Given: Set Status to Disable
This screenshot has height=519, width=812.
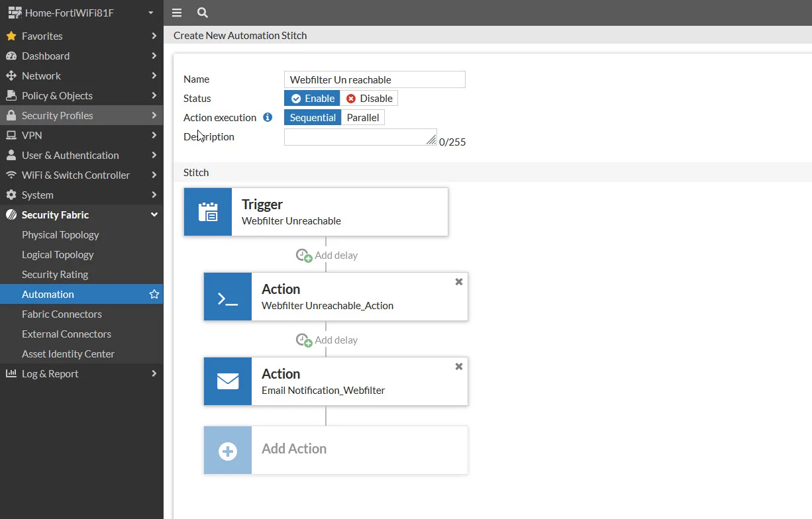Looking at the screenshot, I should [x=369, y=98].
